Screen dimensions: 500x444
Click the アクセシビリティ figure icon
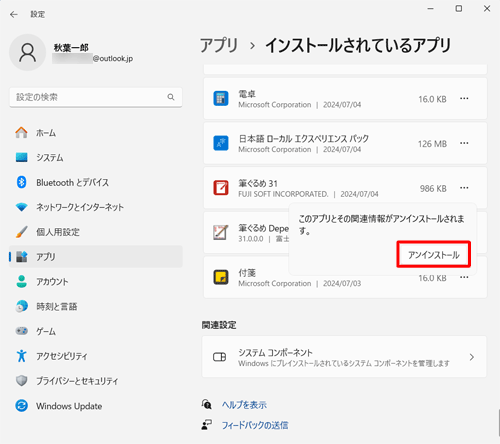coord(22,356)
